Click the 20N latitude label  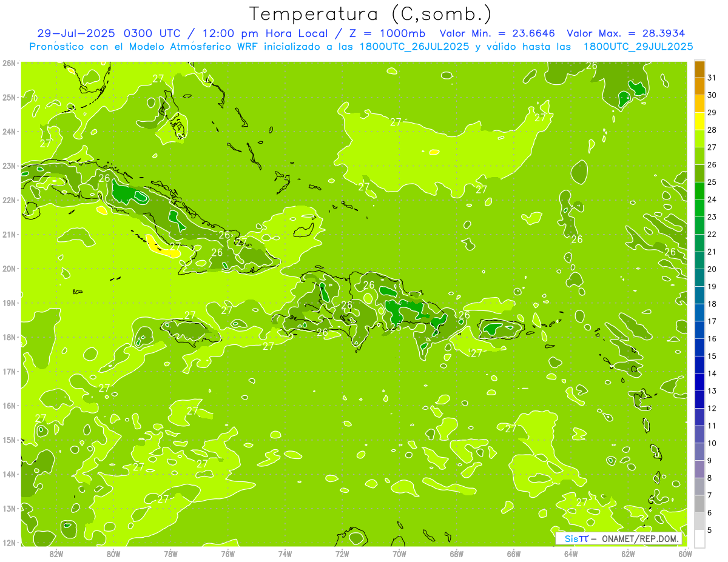click(x=8, y=269)
